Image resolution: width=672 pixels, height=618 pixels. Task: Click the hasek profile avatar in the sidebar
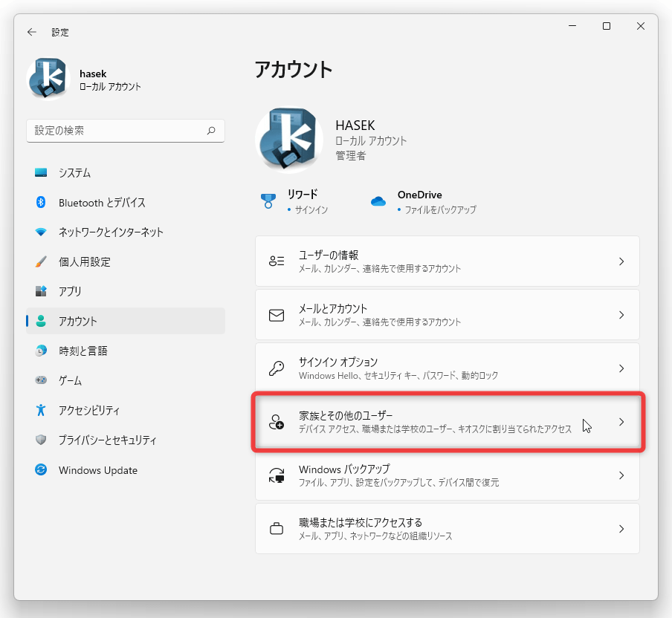tap(48, 79)
